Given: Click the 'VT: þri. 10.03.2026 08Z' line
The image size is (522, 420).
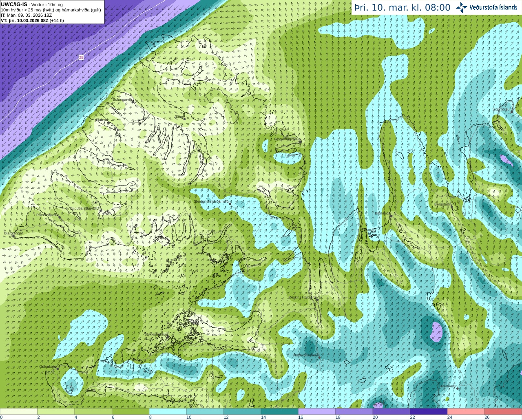Looking at the screenshot, I should 32,20.
